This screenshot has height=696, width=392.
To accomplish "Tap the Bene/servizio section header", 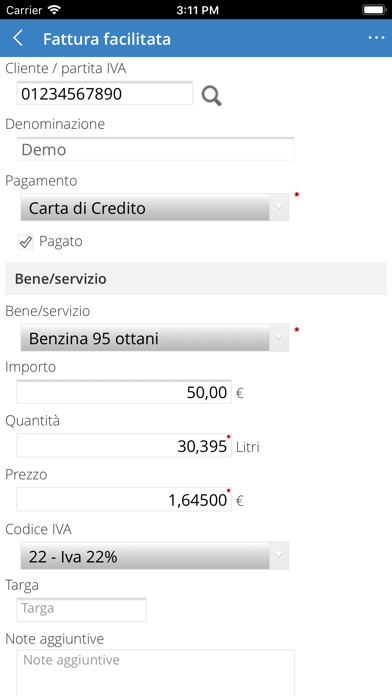I will point(196,278).
